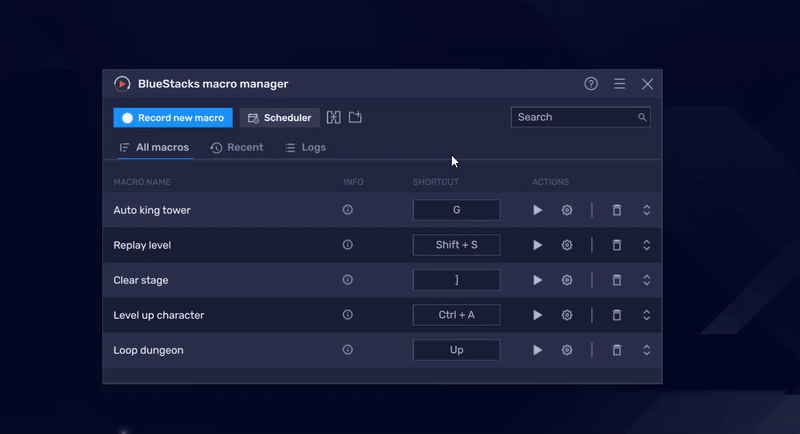Click the Search macros field
Screen dimensions: 800x434
(574, 117)
